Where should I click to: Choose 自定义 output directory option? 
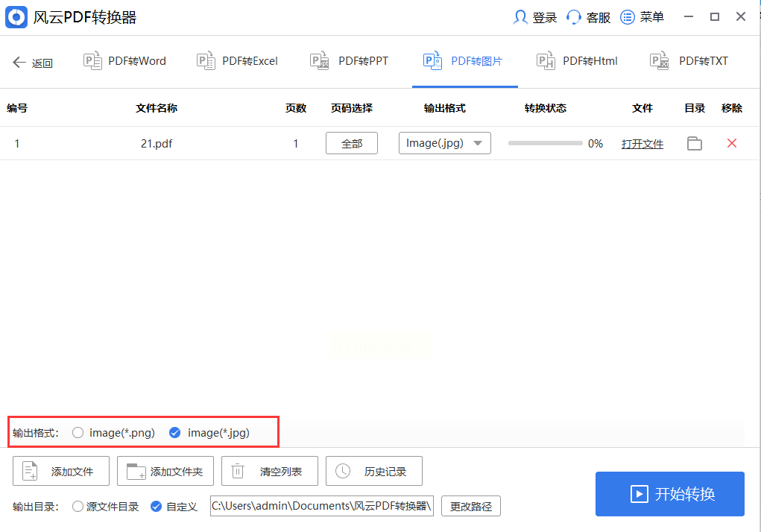pos(156,507)
